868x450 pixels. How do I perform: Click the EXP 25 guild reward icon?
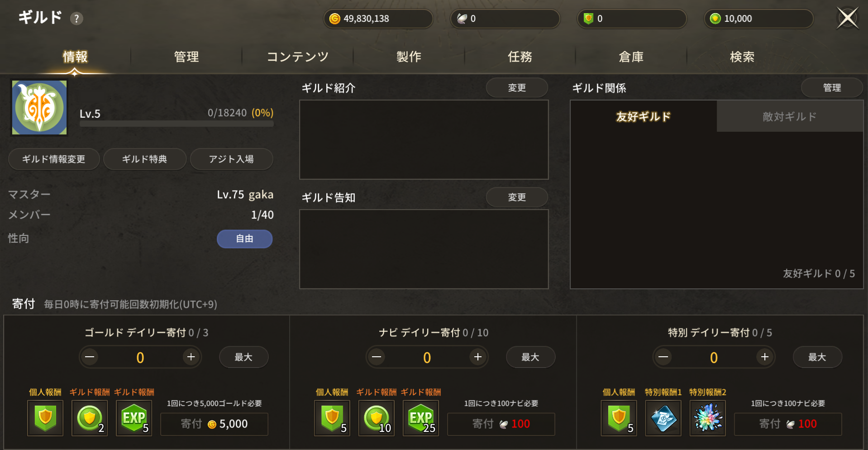click(421, 418)
